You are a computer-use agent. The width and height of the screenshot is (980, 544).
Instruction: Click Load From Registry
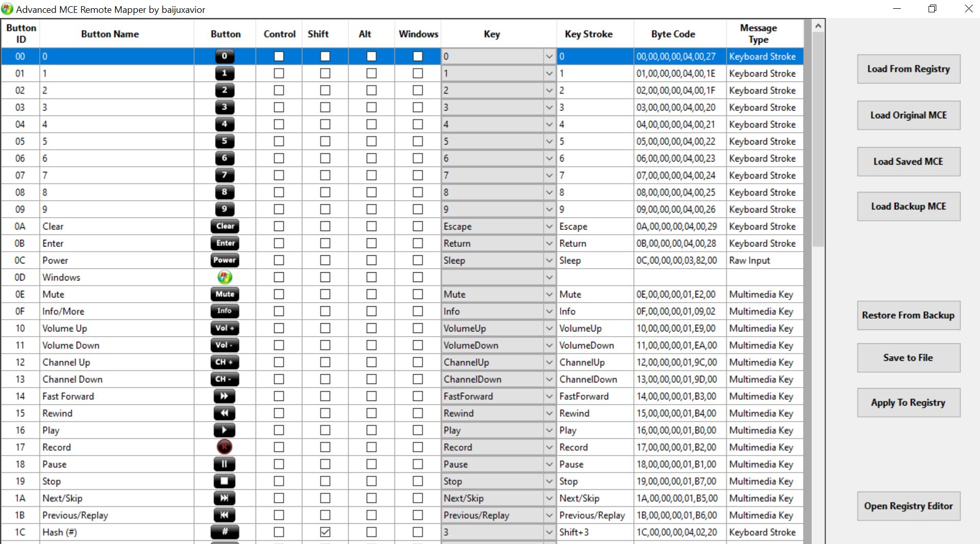coord(908,69)
